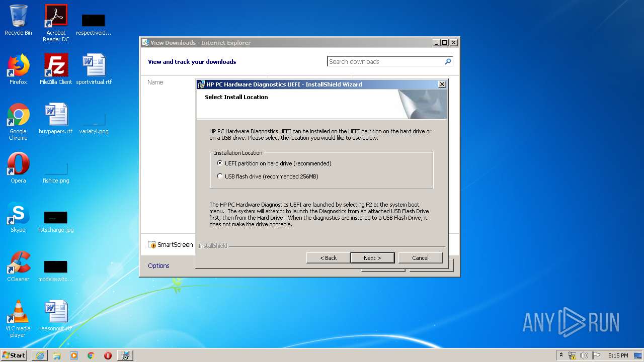Click the 8:15 PM clock
The width and height of the screenshot is (644, 362).
tap(618, 355)
